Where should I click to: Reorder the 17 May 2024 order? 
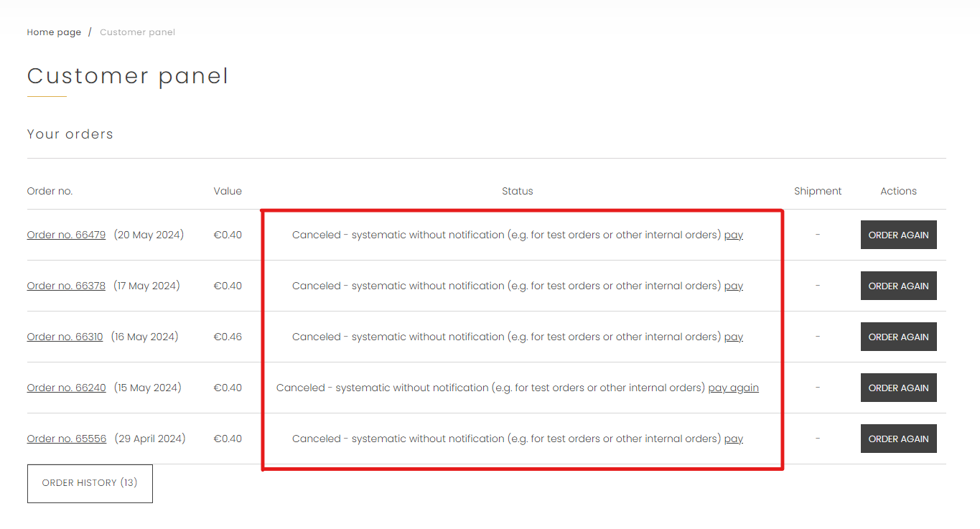(x=898, y=286)
